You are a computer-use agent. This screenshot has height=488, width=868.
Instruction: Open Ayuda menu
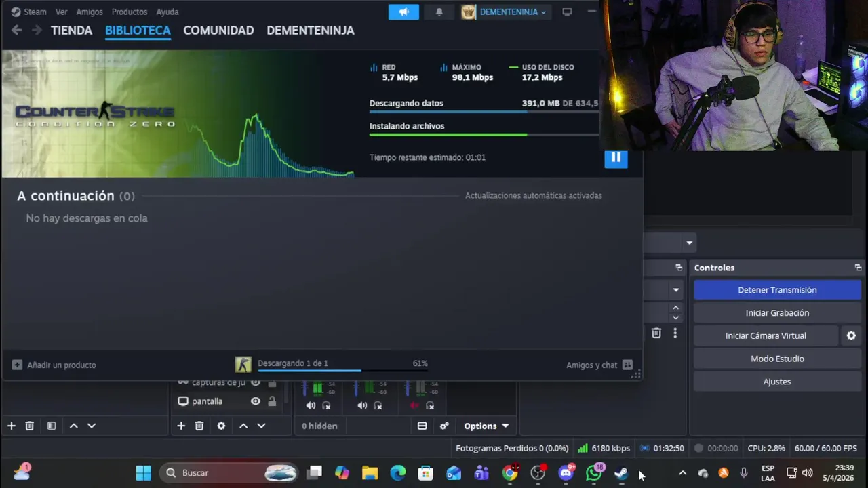pos(167,12)
